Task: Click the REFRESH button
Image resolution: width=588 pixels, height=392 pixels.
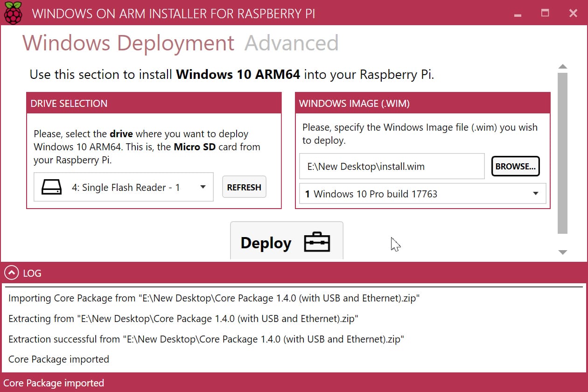Action: (x=244, y=187)
